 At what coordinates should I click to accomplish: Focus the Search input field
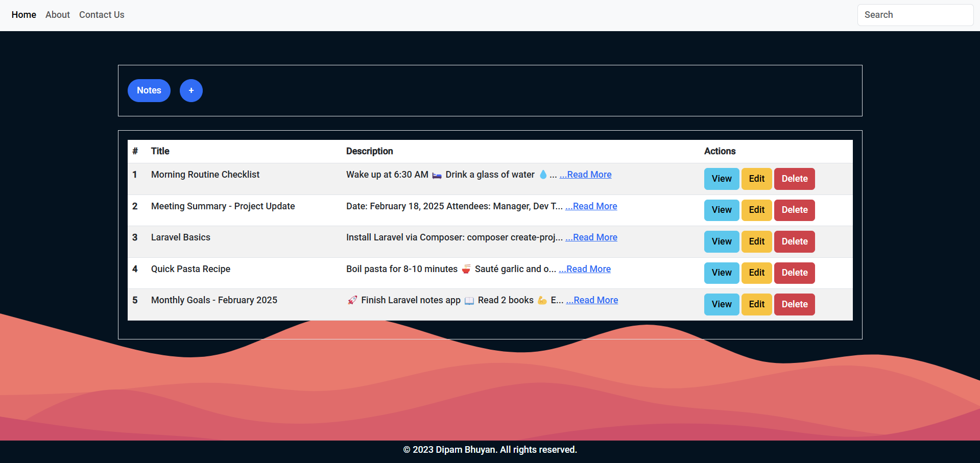click(915, 15)
